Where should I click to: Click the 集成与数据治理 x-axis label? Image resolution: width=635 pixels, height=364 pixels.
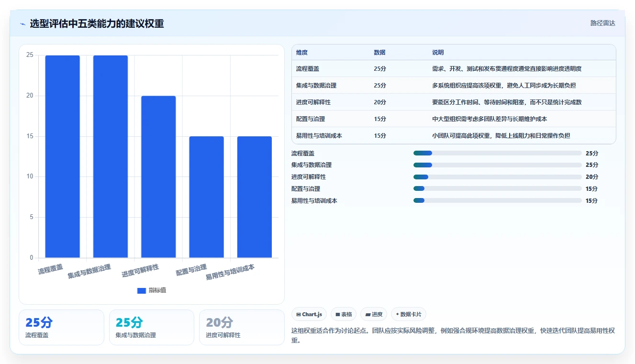tap(89, 272)
